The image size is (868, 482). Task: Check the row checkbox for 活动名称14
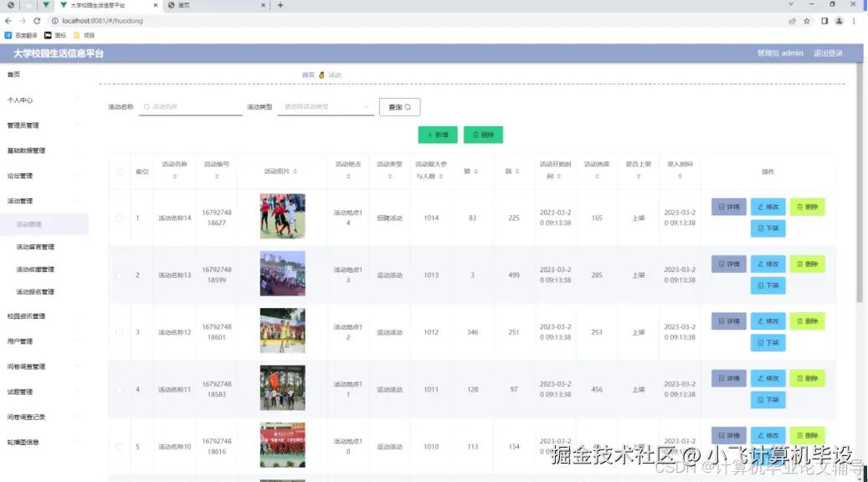(x=119, y=218)
